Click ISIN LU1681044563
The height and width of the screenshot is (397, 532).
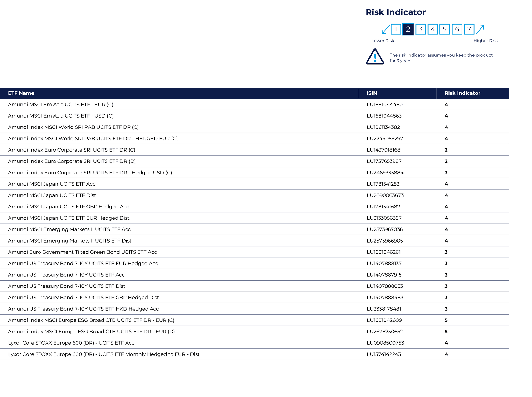[x=384, y=116]
